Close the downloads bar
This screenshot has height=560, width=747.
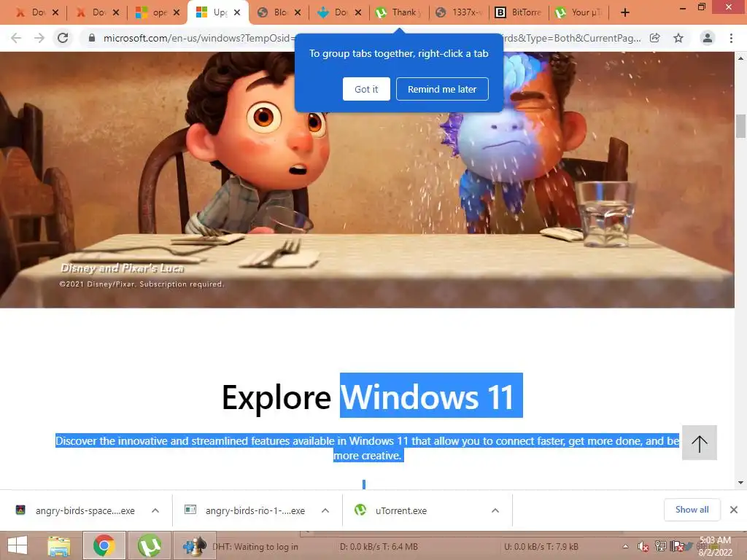pos(734,510)
